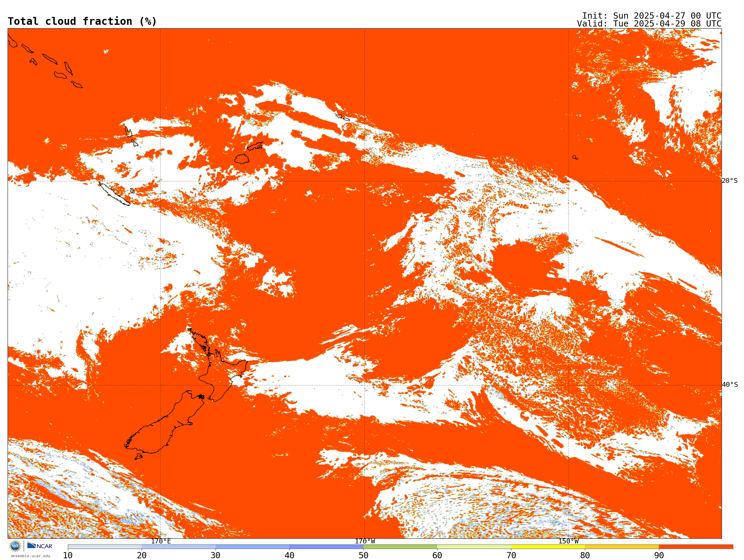The height and width of the screenshot is (560, 744).
Task: Click the Fiji Viti Levu island outline
Action: pos(242,159)
